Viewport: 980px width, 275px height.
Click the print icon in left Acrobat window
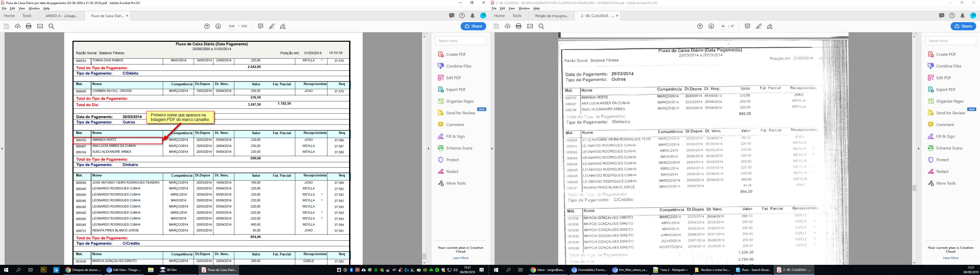tap(29, 26)
